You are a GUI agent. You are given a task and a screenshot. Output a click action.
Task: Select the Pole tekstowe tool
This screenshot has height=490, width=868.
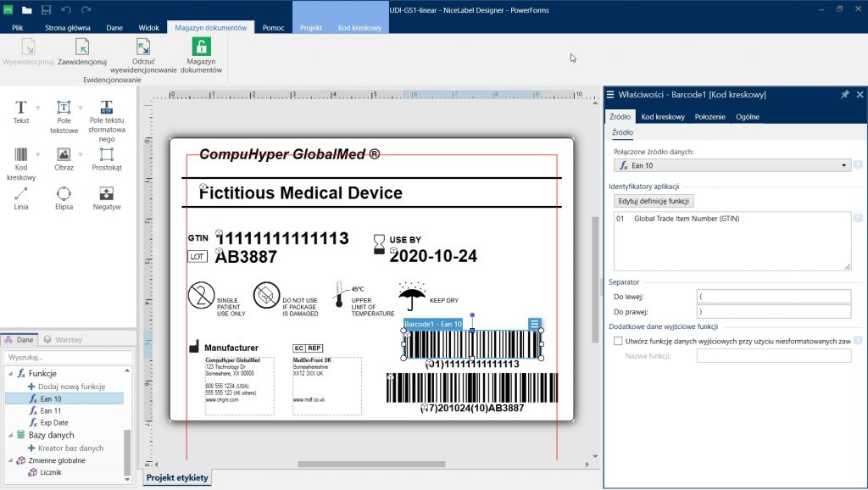pos(64,116)
